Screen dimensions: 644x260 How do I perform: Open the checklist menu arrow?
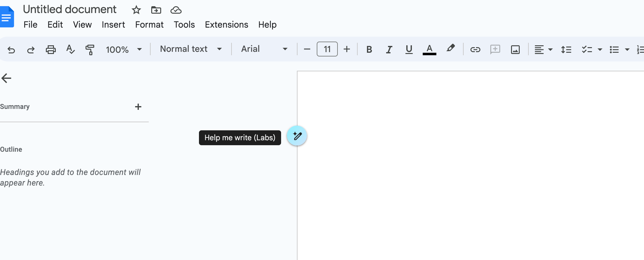(600, 50)
